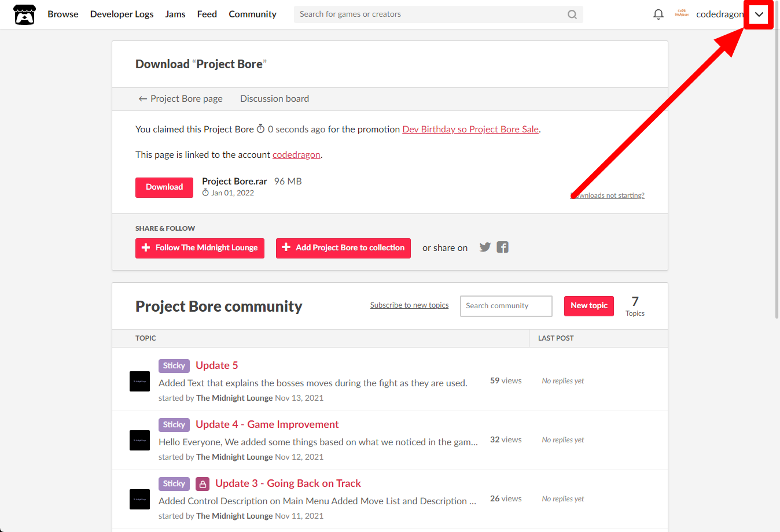Open the Discussion board tab
Viewport: 780px width, 532px height.
[x=275, y=99]
